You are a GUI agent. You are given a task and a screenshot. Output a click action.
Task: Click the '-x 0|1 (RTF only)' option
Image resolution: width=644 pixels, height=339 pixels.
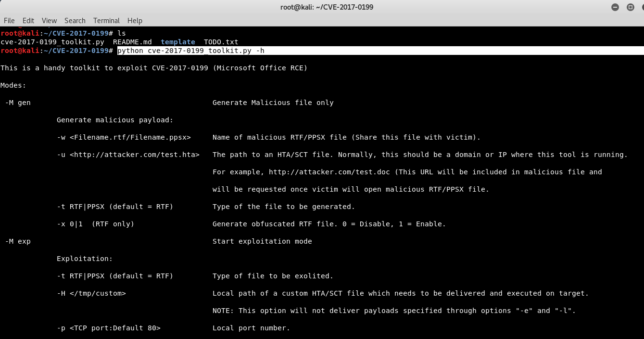tap(96, 224)
